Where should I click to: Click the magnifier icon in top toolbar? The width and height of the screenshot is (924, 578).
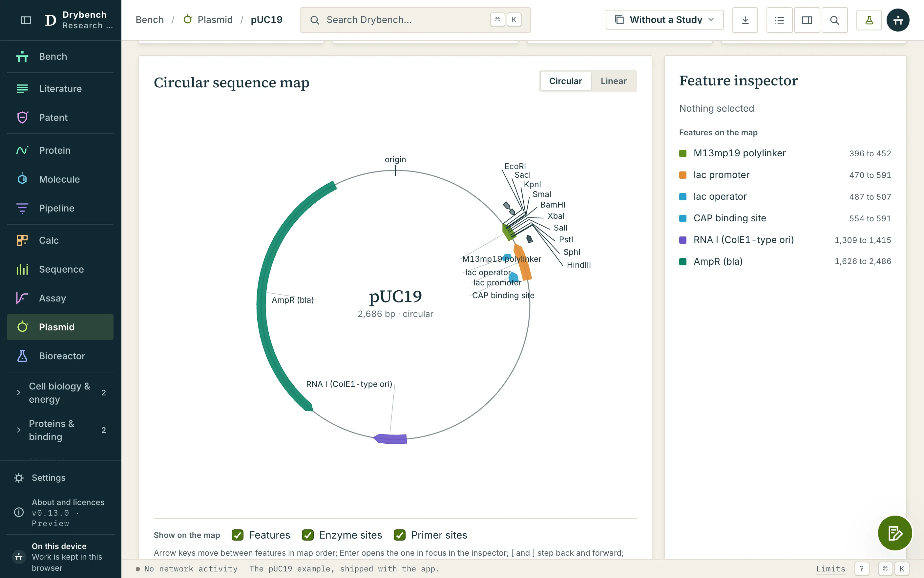tap(835, 20)
